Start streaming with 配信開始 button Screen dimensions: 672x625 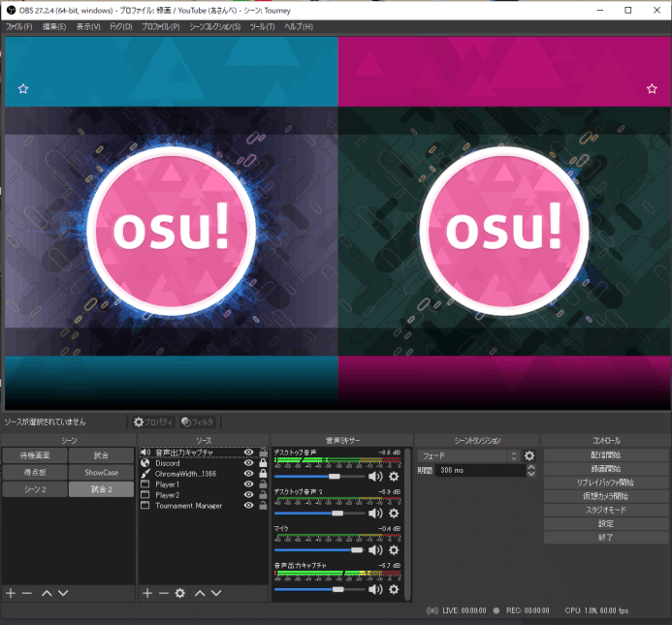coord(606,454)
